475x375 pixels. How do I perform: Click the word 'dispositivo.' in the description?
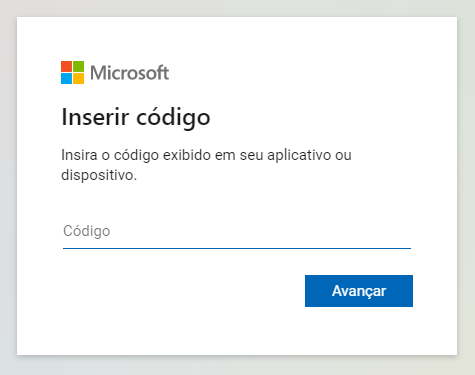coord(99,175)
